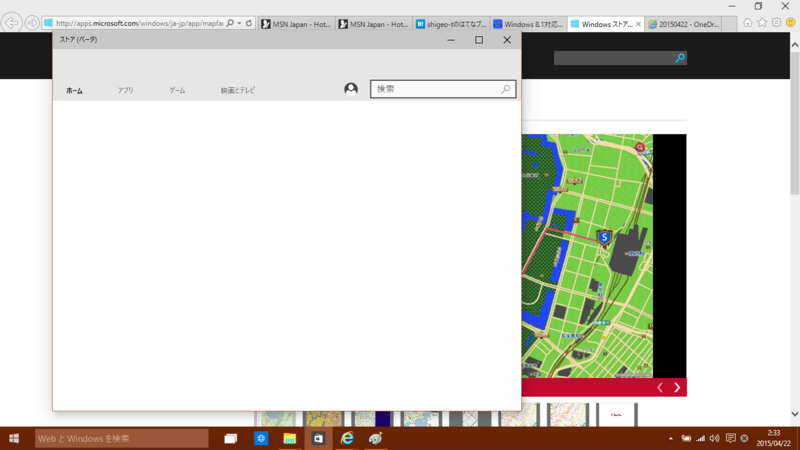Select the ゲーム tab in Store
Viewport: 800px width, 450px height.
click(x=177, y=90)
